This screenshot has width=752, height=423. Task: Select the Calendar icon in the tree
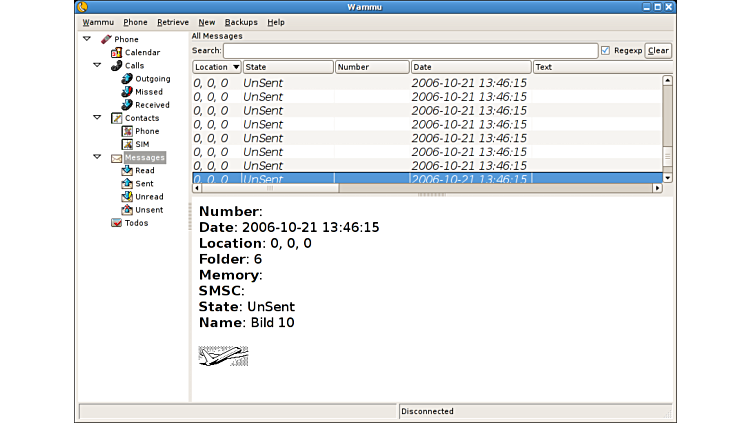[117, 52]
